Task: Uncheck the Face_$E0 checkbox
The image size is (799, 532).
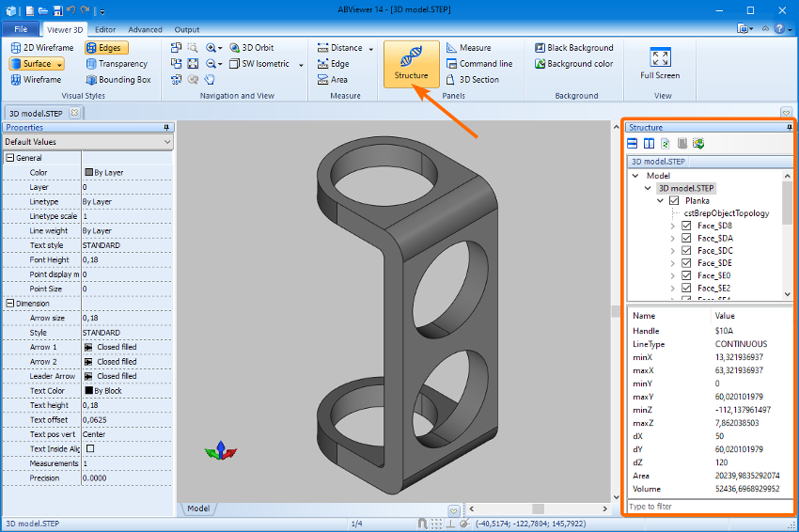Action: [x=686, y=275]
